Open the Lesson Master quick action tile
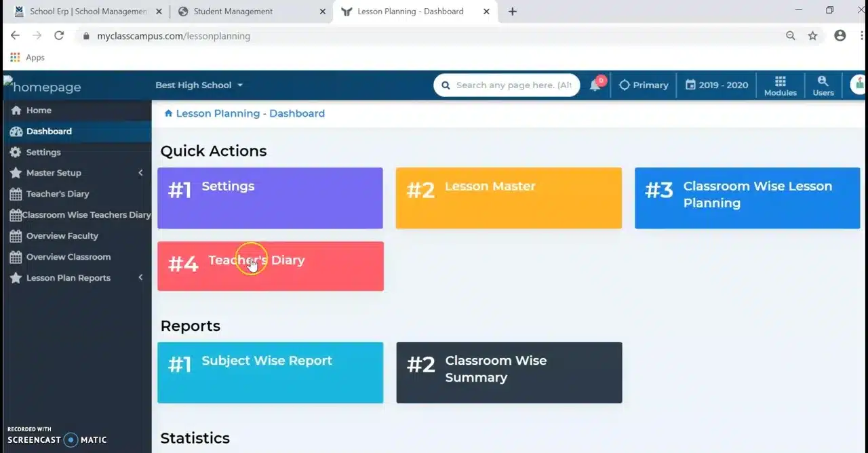The height and width of the screenshot is (453, 868). 508,198
